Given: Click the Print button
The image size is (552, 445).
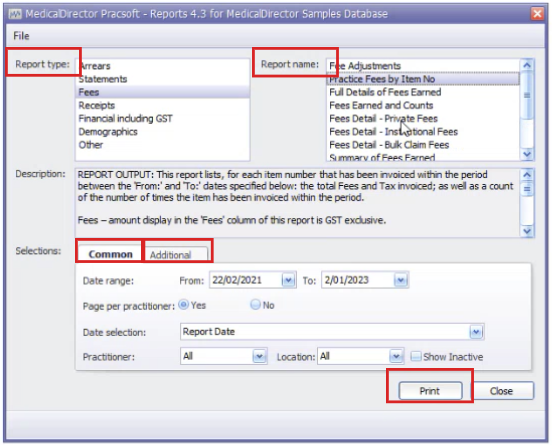Looking at the screenshot, I should point(430,391).
